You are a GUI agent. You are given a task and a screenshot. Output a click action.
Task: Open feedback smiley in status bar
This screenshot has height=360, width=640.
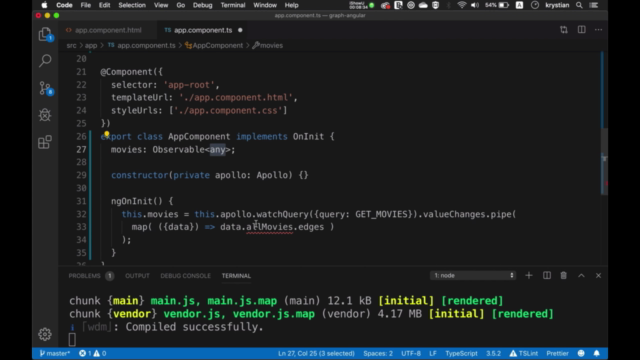[x=581, y=353]
